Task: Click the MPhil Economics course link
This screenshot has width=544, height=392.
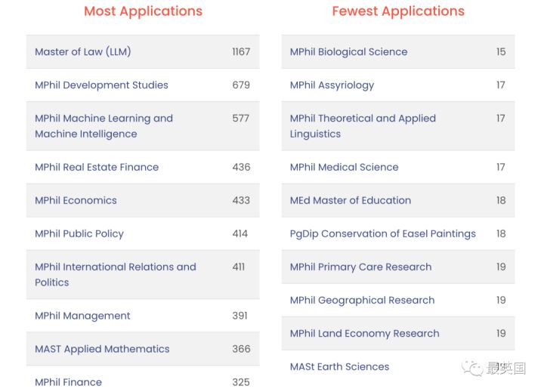Action: pyautogui.click(x=76, y=200)
